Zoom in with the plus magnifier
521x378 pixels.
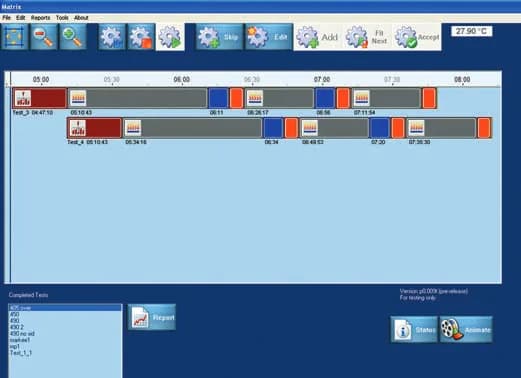click(73, 37)
